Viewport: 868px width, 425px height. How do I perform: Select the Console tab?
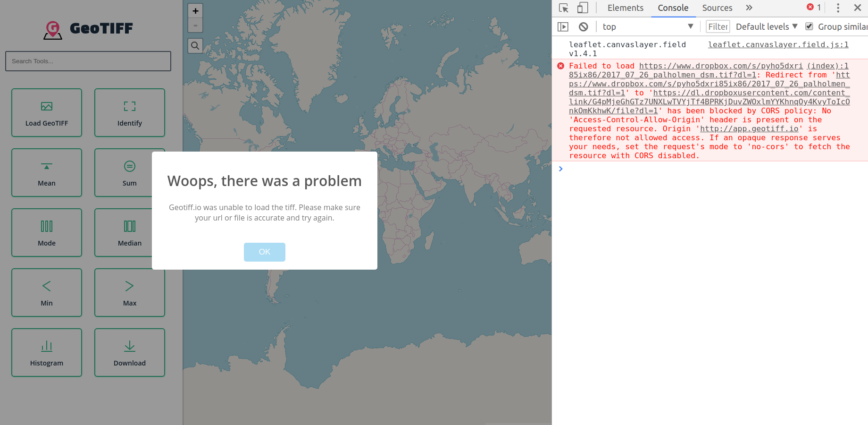673,8
